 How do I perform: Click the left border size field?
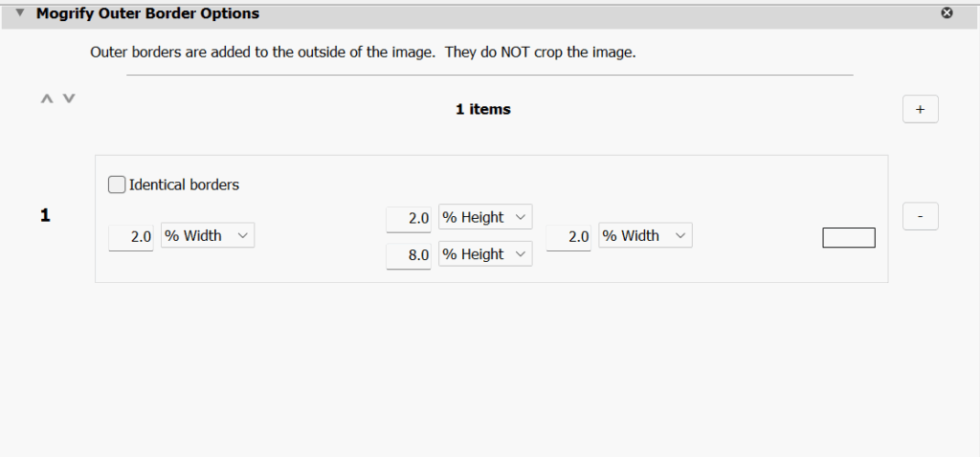tap(132, 237)
